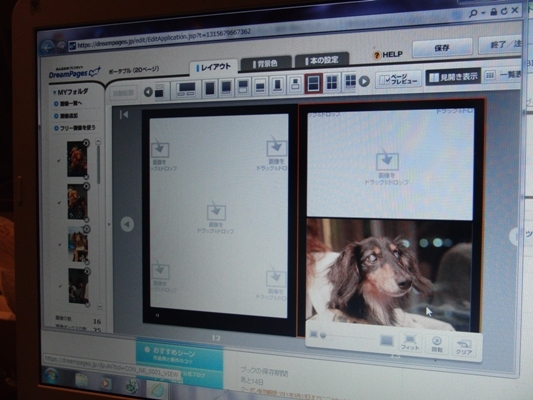Image resolution: width=533 pixels, height=400 pixels.
Task: Select the four-grid photo layout icon
Action: point(331,82)
